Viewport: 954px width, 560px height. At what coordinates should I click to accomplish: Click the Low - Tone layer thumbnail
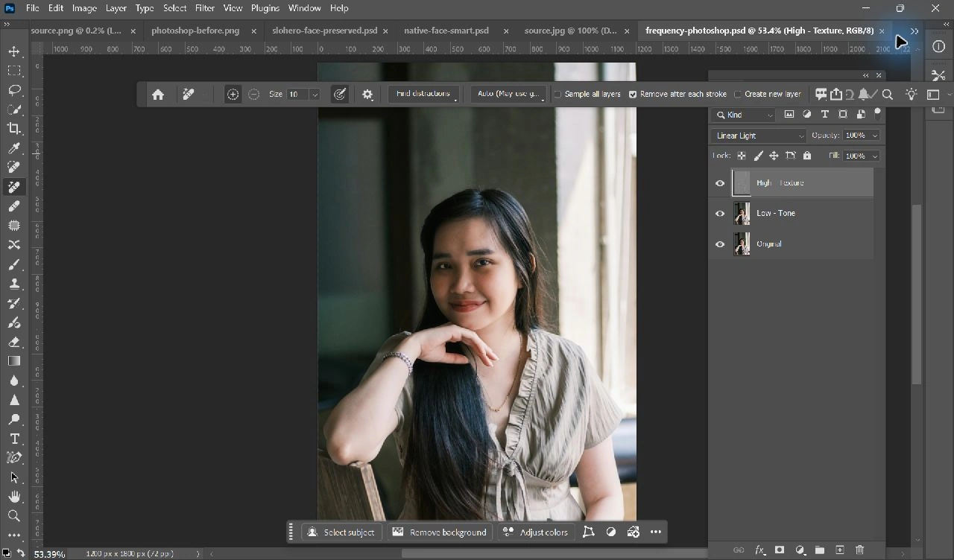click(x=742, y=214)
